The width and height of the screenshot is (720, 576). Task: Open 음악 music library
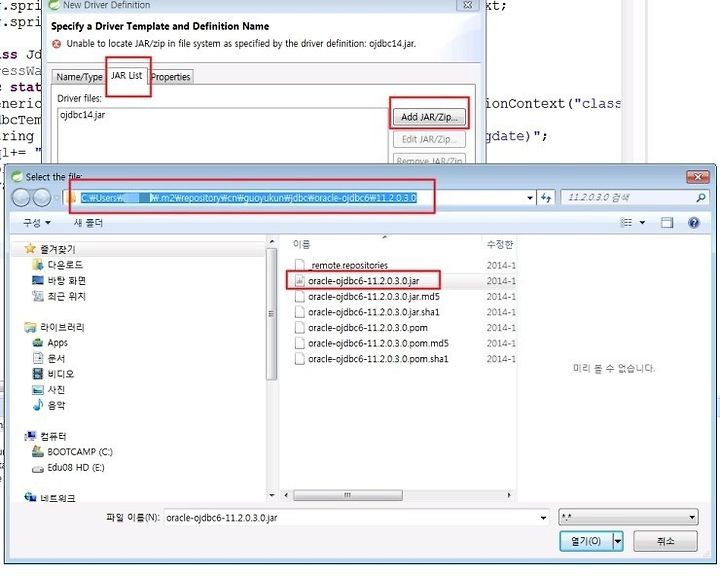coord(49,405)
